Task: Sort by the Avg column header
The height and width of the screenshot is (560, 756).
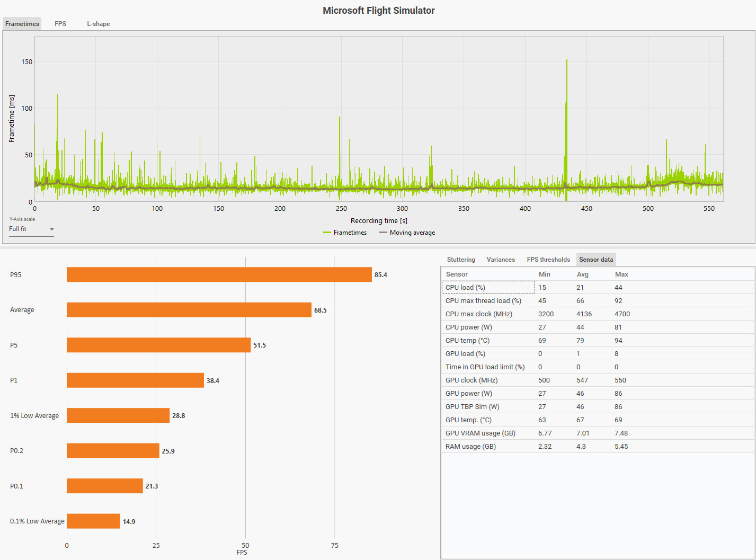Action: click(583, 274)
